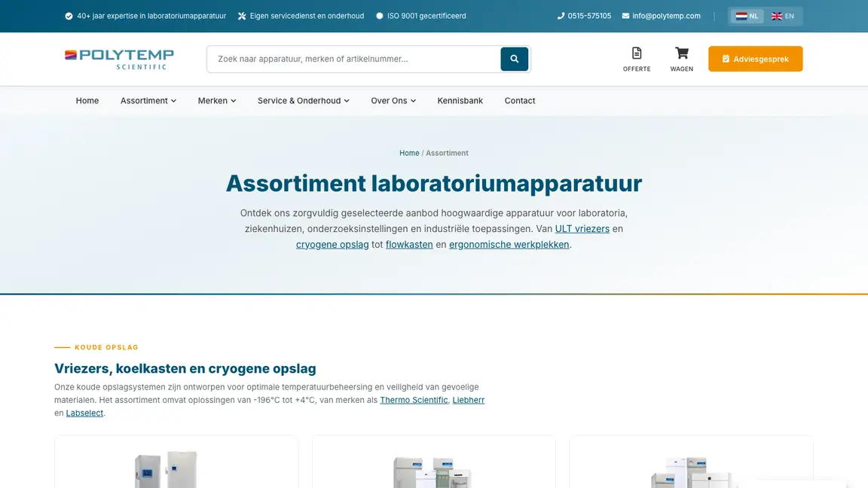Click the phone icon beside 0515-575105
This screenshot has height=488, width=868.
561,16
